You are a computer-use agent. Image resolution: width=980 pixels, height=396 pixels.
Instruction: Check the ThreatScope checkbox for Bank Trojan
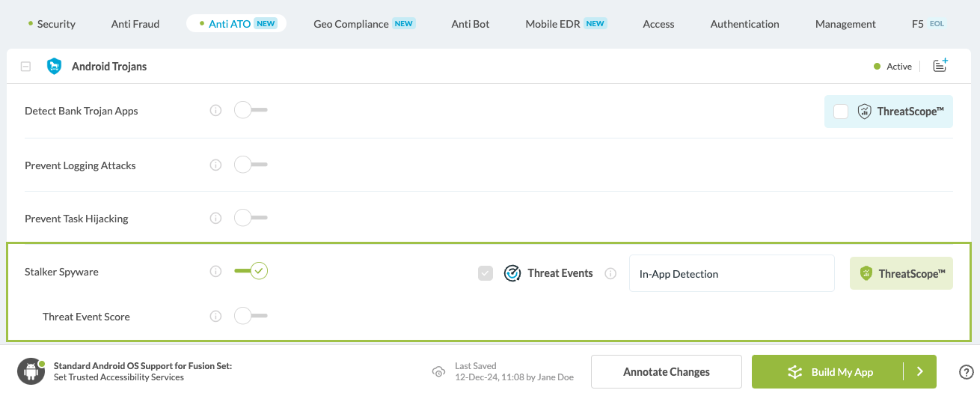841,112
